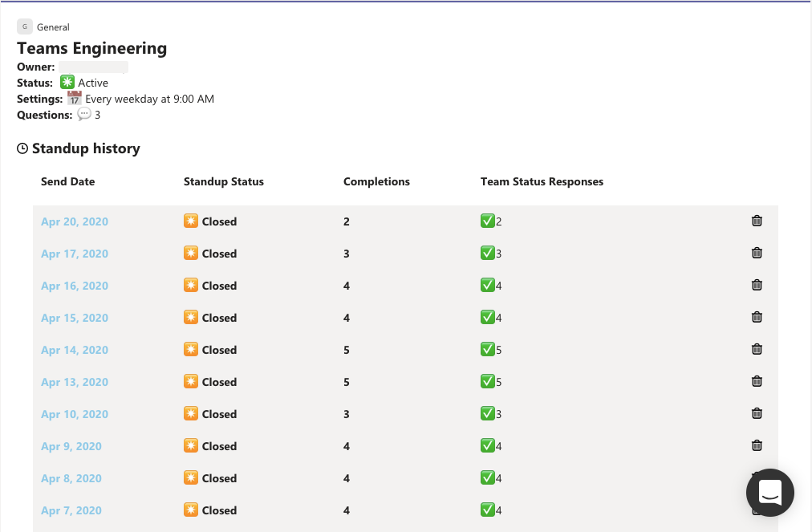
Task: Click the Closed status text for Apr 15
Action: [x=220, y=318]
